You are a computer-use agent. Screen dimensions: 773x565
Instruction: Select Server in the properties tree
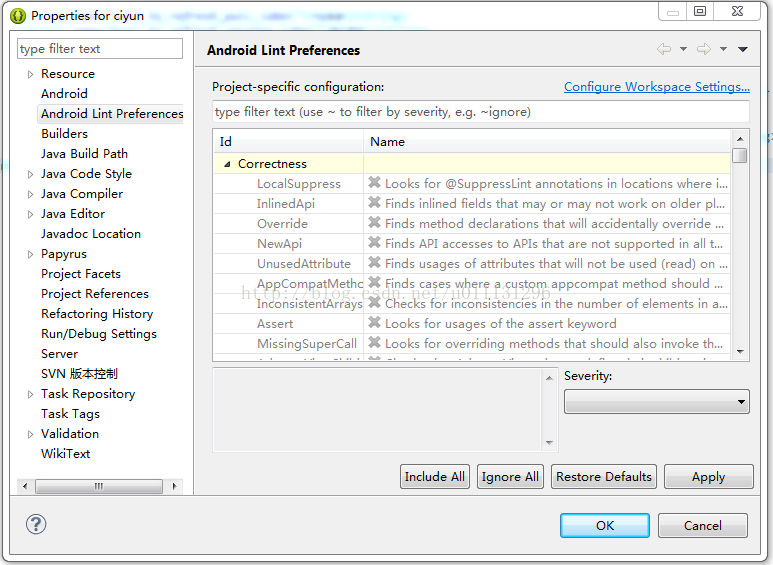59,354
